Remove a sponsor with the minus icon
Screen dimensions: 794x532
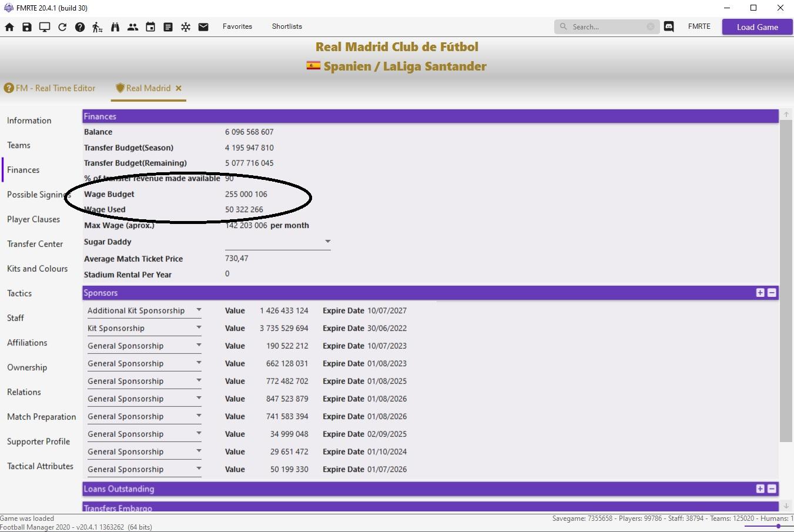click(x=772, y=293)
